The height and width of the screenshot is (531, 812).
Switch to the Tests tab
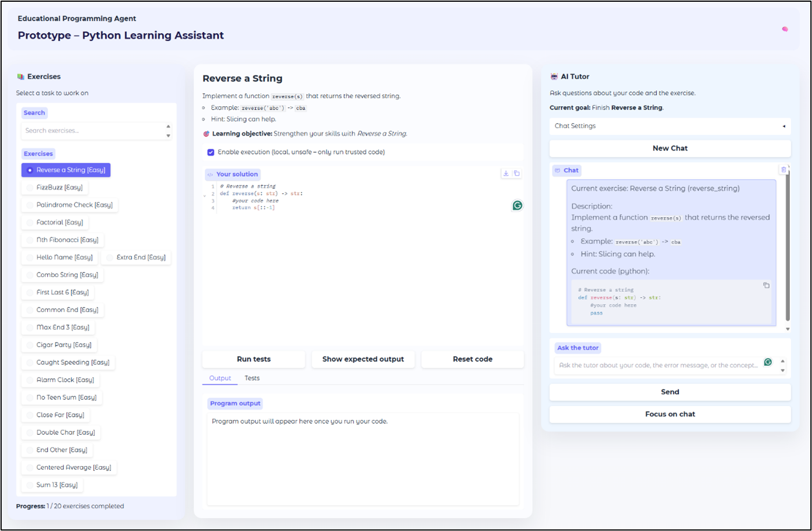[x=252, y=378]
